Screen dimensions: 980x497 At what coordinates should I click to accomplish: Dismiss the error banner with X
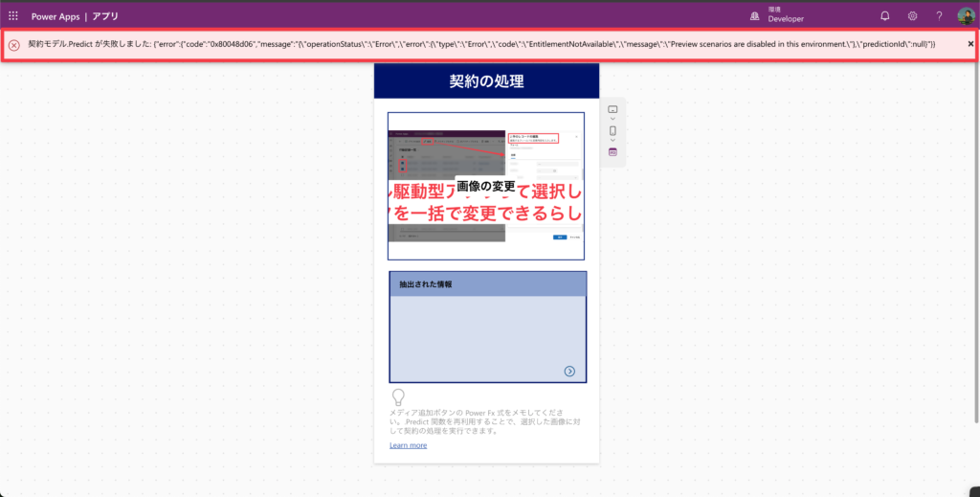(x=970, y=44)
